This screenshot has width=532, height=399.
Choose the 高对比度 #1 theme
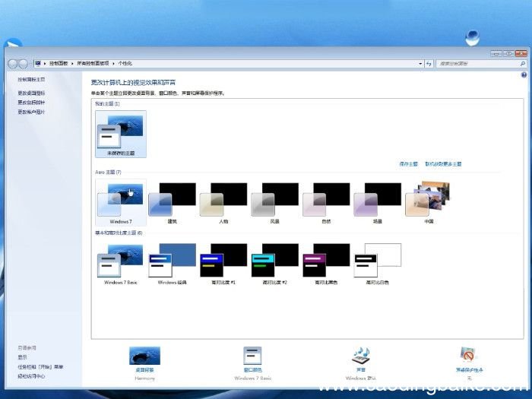[x=223, y=264]
